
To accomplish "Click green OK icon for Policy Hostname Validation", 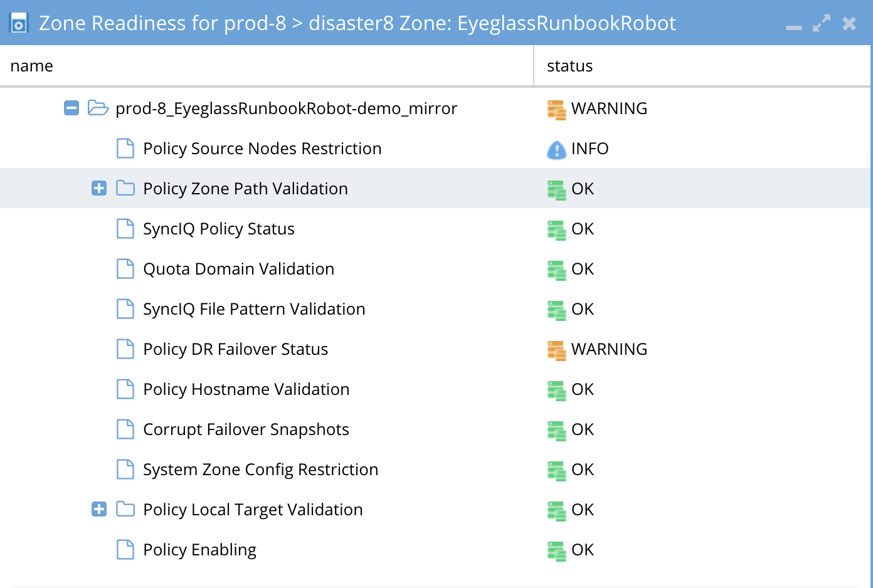I will [556, 391].
